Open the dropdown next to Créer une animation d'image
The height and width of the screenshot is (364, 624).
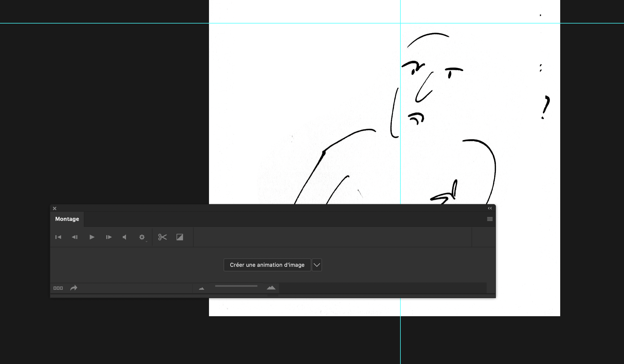[316, 265]
